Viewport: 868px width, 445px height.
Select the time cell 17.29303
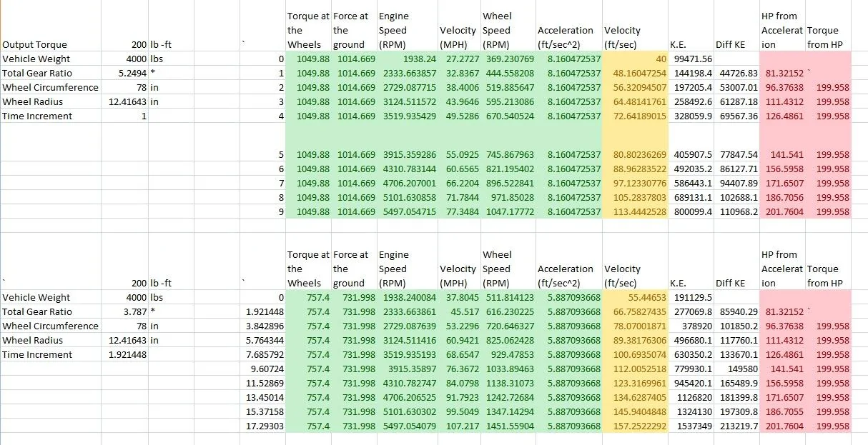click(x=265, y=426)
